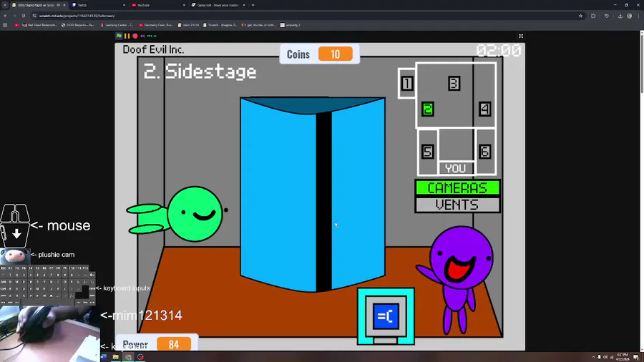The width and height of the screenshot is (644, 362).
Task: Click the Power value 84
Action: (x=174, y=344)
